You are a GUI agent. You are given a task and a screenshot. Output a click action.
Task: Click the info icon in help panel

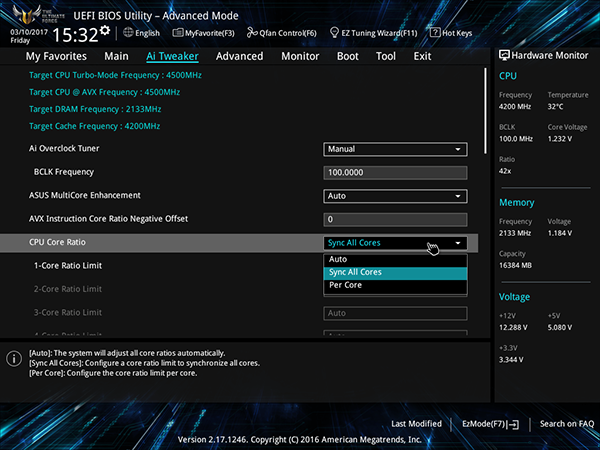click(x=14, y=359)
